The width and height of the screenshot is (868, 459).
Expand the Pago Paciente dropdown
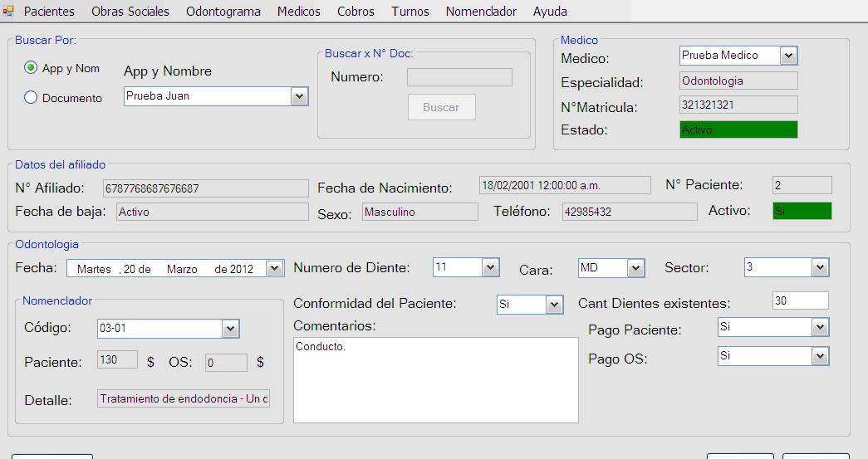click(820, 327)
